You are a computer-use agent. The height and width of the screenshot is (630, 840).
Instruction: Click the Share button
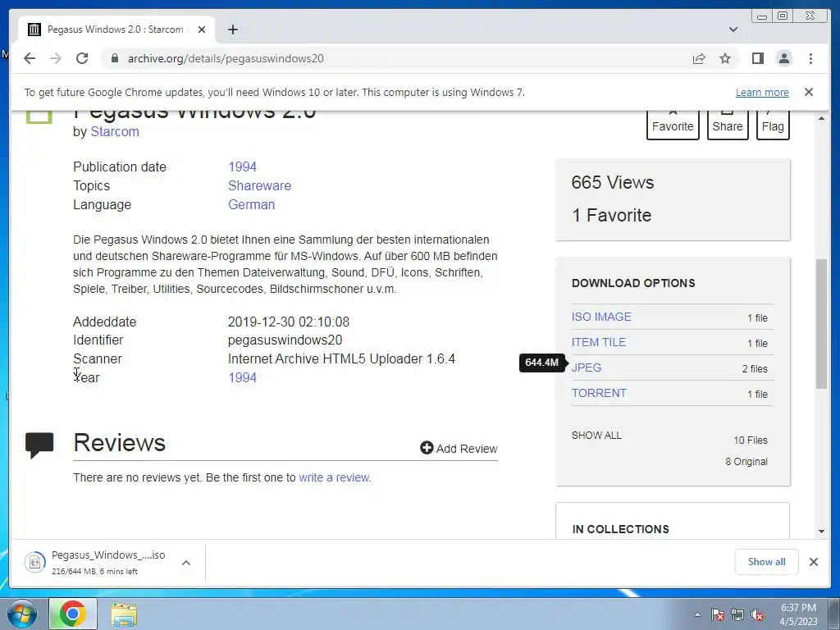coord(728,125)
